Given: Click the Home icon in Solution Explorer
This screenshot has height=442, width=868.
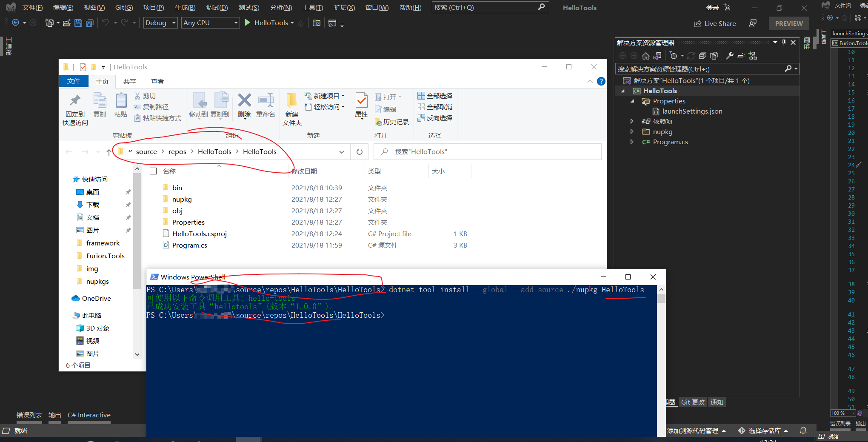Looking at the screenshot, I should click(646, 56).
